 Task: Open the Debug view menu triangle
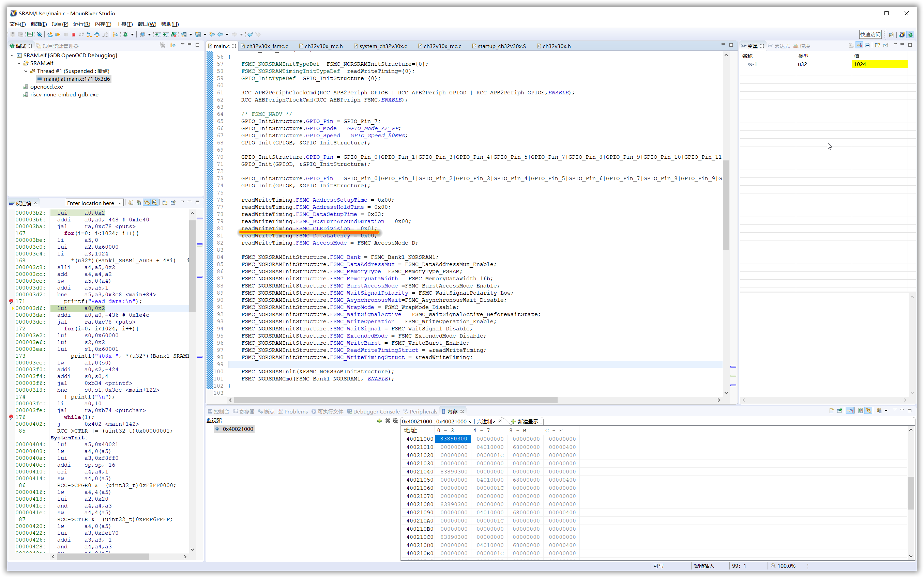click(183, 44)
